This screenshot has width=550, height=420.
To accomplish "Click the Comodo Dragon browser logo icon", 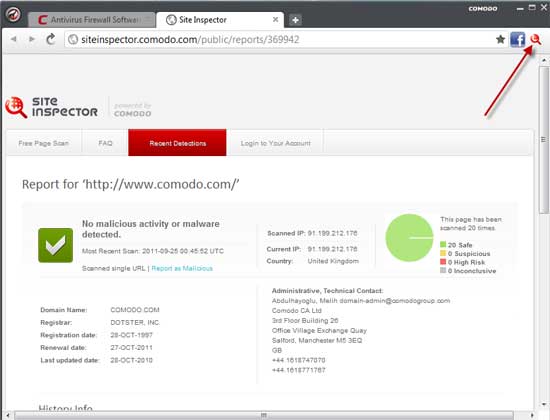I will (13, 15).
